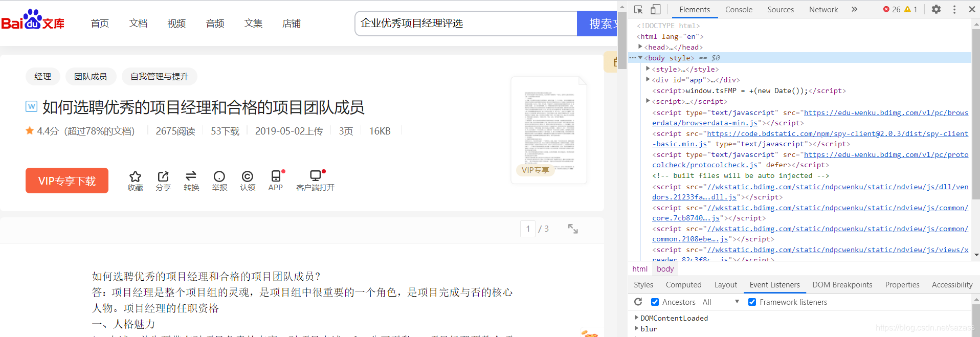Click the 自我管理与提升 tag chip
Screen dimensions: 980x337
pyautogui.click(x=159, y=76)
